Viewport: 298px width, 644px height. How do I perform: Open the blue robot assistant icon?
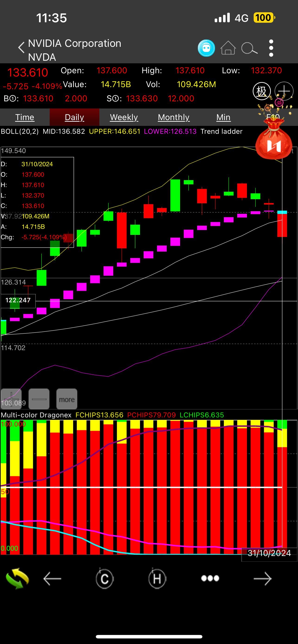coord(206,48)
